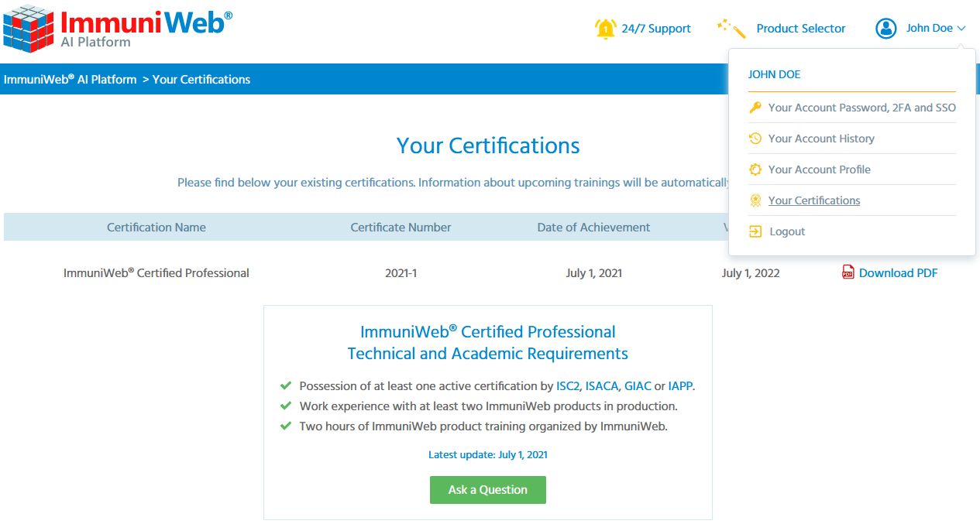Click the ImmuniWeb cube logo
The image size is (980, 524).
(x=29, y=28)
